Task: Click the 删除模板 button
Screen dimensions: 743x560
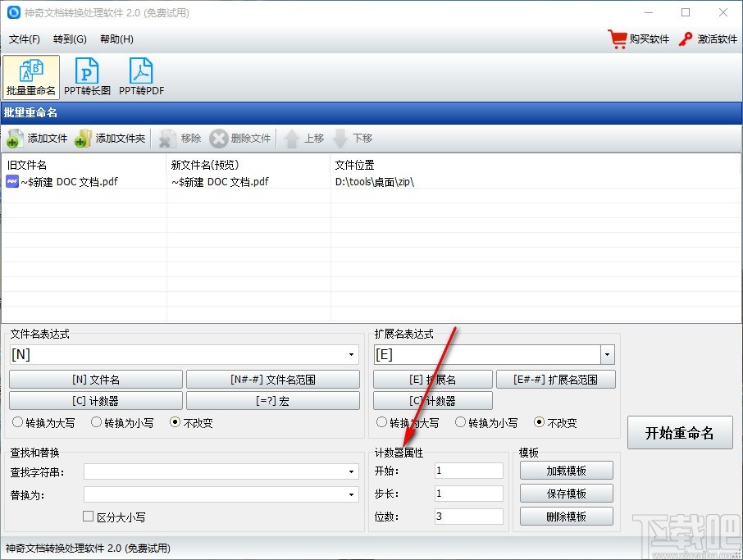Action: click(566, 517)
